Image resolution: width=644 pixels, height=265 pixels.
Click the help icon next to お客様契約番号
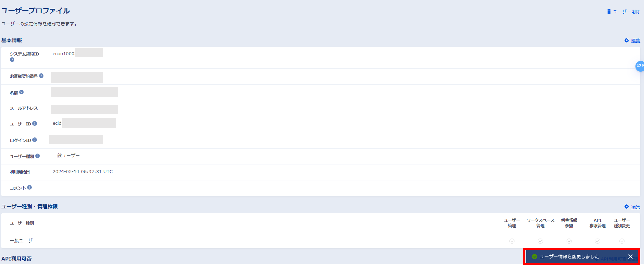(41, 76)
